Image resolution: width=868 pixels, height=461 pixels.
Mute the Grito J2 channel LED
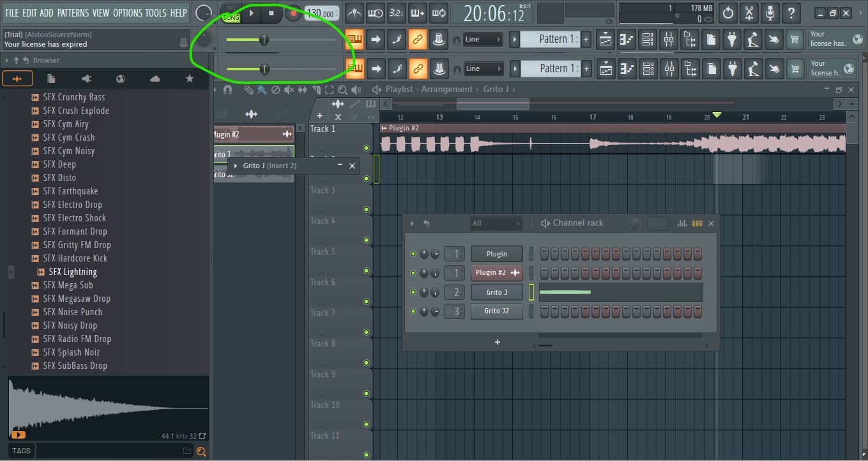(413, 311)
